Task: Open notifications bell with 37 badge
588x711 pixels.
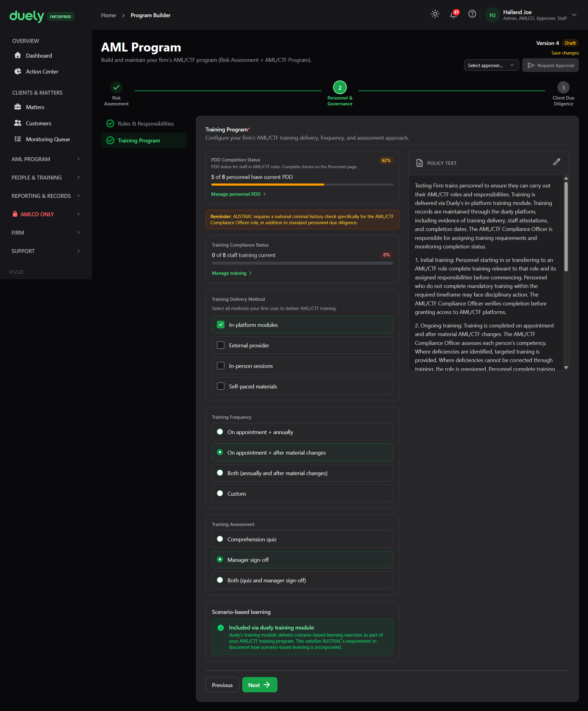Action: [454, 14]
